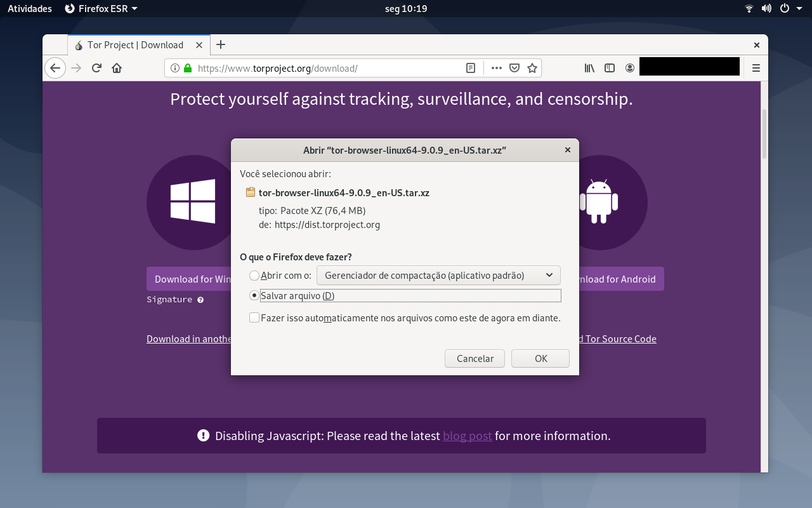
Task: Click the Signature link under Windows
Action: click(169, 299)
